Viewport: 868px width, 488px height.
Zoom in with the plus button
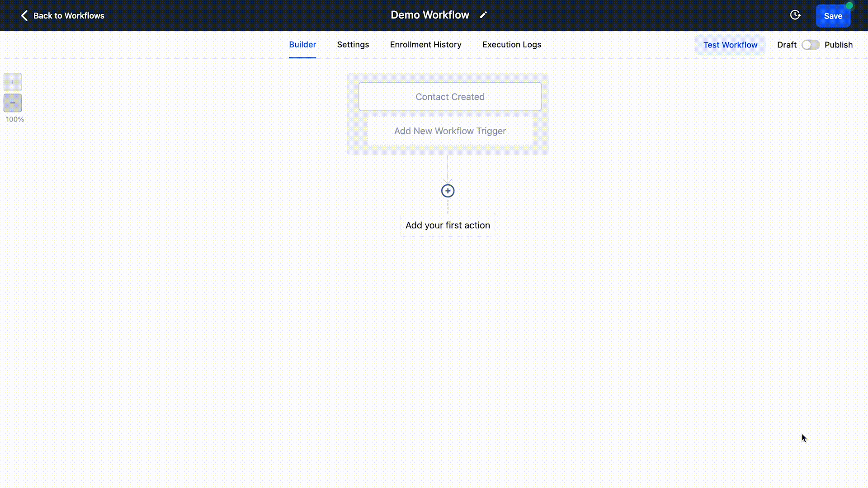click(13, 82)
